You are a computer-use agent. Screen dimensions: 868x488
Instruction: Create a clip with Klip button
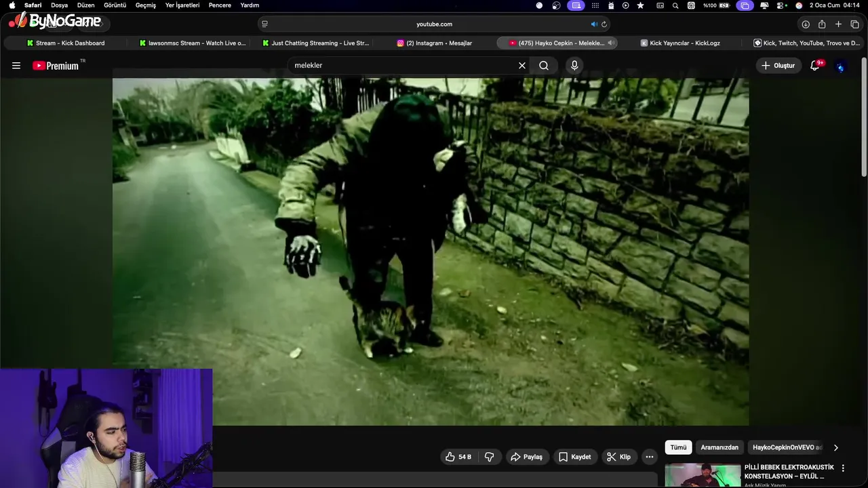click(618, 457)
